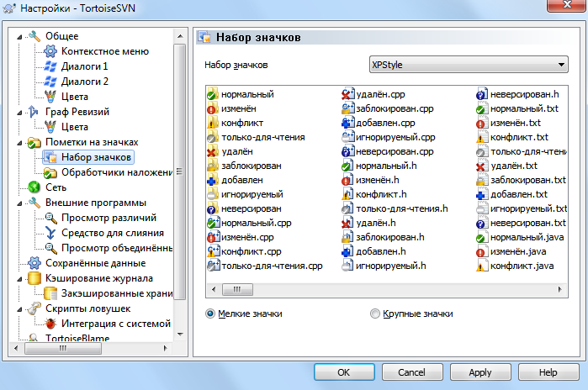
Task: Open the Набор значков XPStyle dropdown
Action: [x=469, y=65]
